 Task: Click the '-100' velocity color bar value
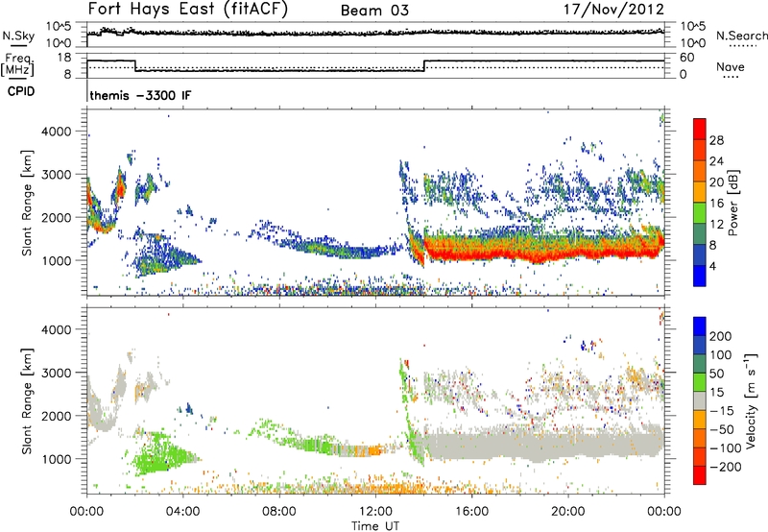point(726,448)
